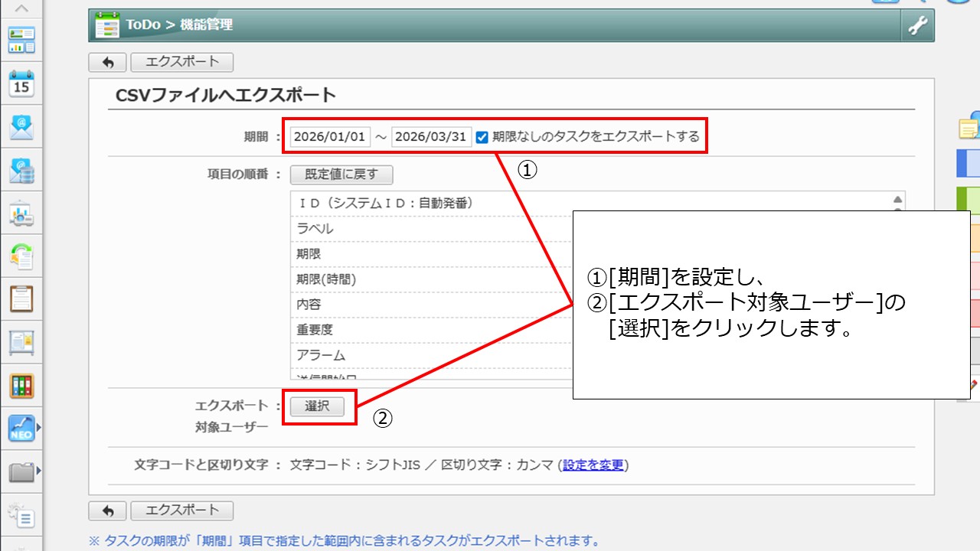
Task: Open the calendar icon showing 15
Action: [21, 83]
